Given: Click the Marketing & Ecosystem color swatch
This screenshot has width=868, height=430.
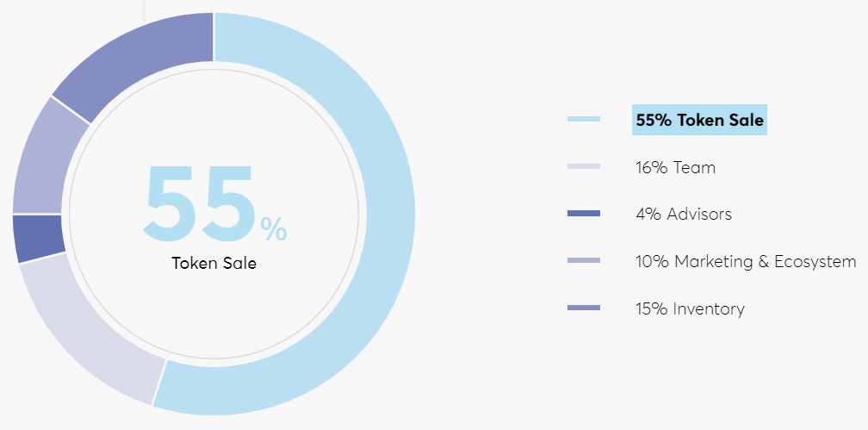Looking at the screenshot, I should [584, 261].
